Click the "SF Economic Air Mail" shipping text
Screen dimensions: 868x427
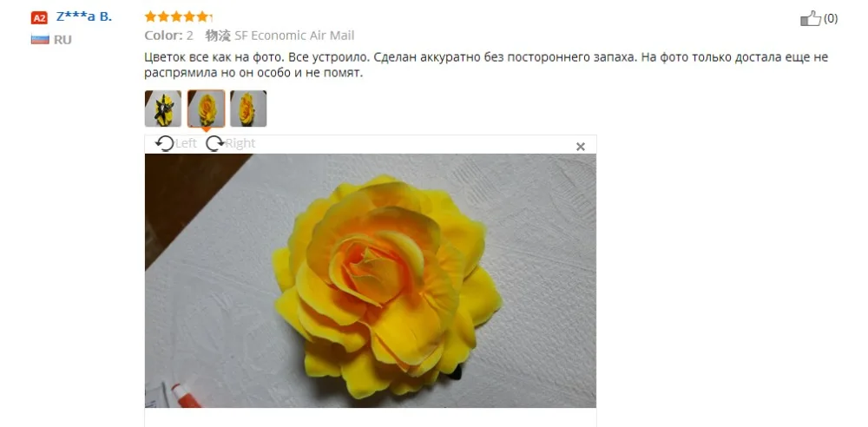click(294, 36)
